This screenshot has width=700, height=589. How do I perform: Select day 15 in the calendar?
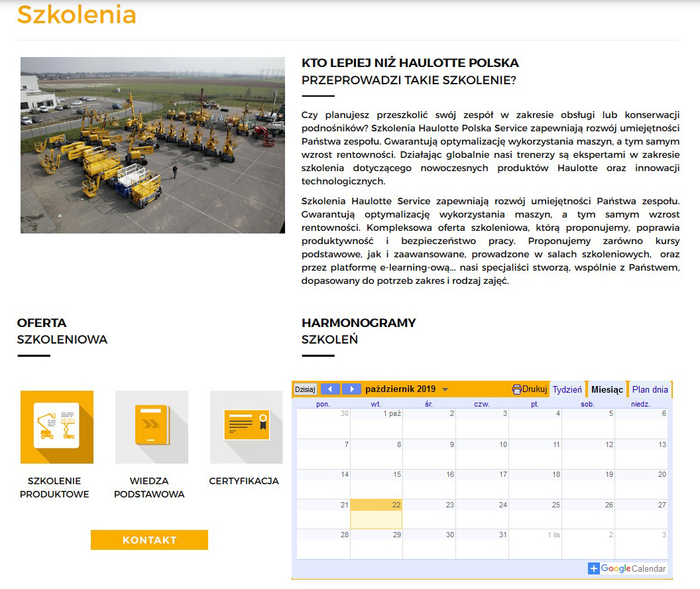(x=377, y=484)
